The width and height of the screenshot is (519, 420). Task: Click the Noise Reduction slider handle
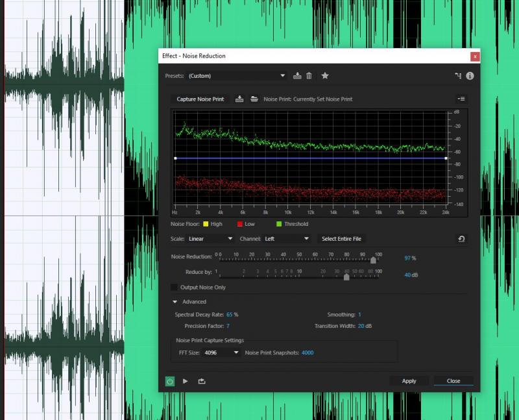373,260
